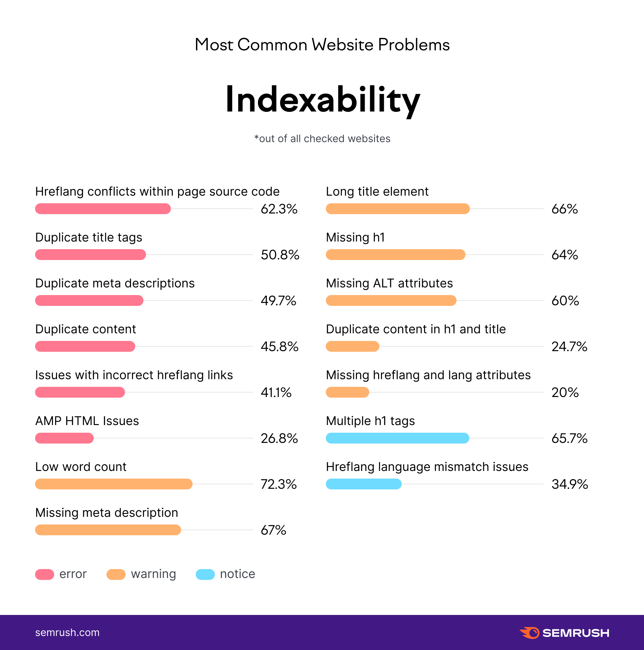Click the Long title element orange bar

398,209
